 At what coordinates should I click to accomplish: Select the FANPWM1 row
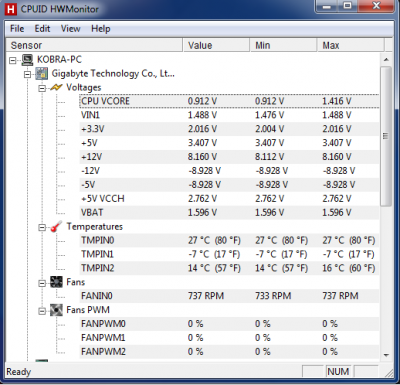(229, 338)
